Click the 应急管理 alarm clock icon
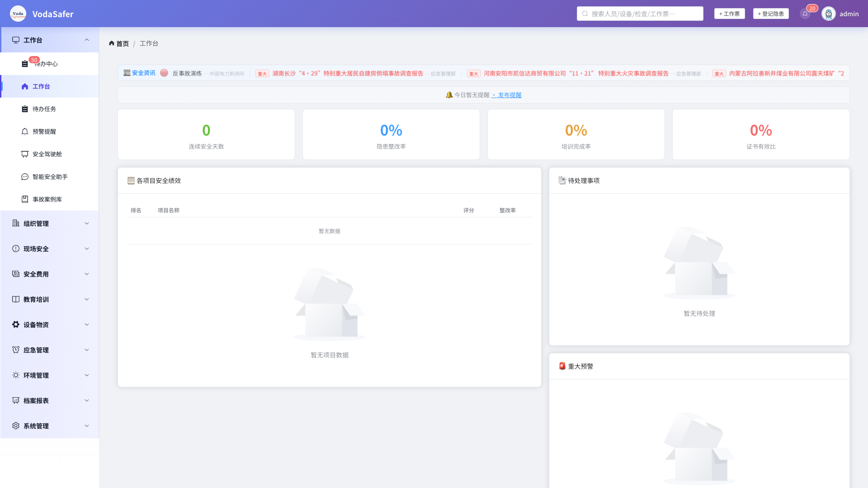Screen dimensions: 868x488 tap(16, 350)
